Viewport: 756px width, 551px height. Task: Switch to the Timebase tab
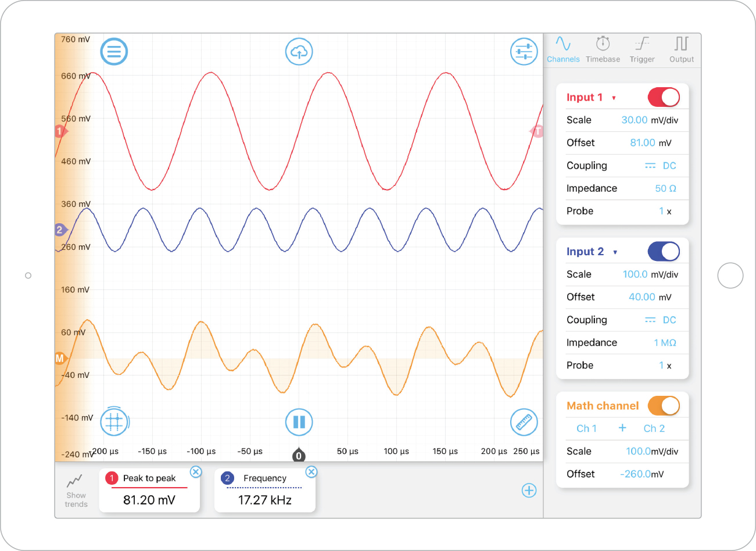603,49
